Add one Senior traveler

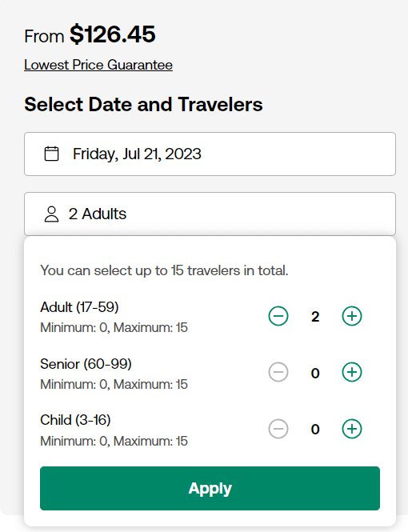point(352,372)
